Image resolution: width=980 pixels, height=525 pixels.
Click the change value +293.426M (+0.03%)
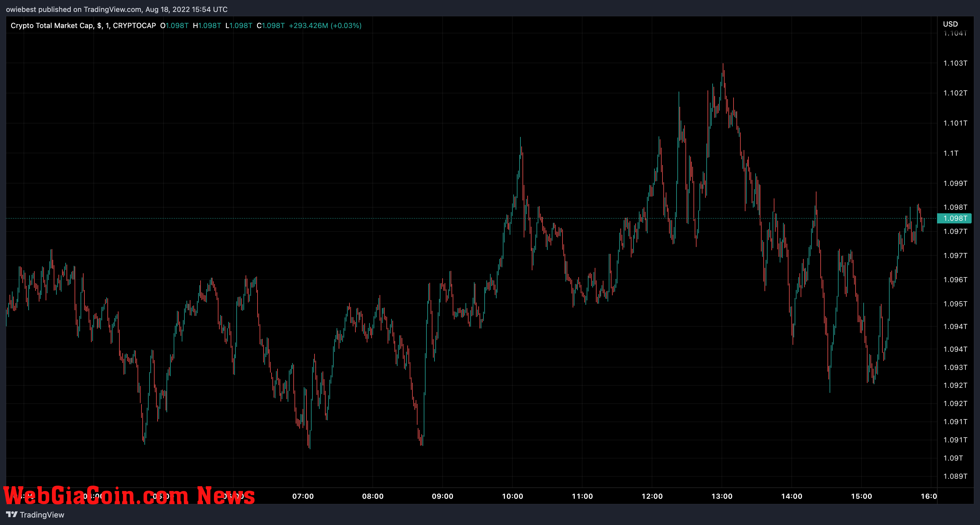point(325,25)
